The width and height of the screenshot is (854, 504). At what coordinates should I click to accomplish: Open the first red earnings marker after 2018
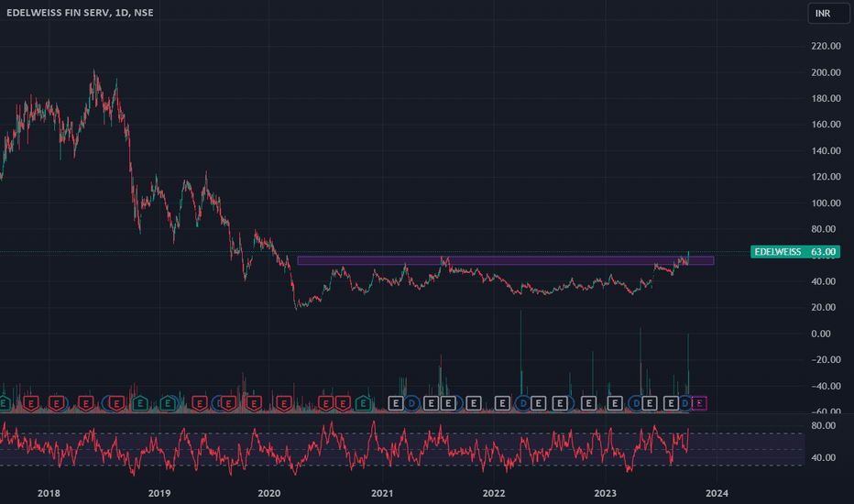[57, 404]
